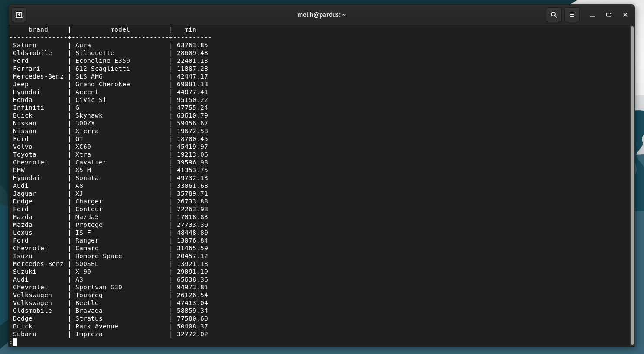Click the pager prompt cursor at the bottom

(15, 342)
